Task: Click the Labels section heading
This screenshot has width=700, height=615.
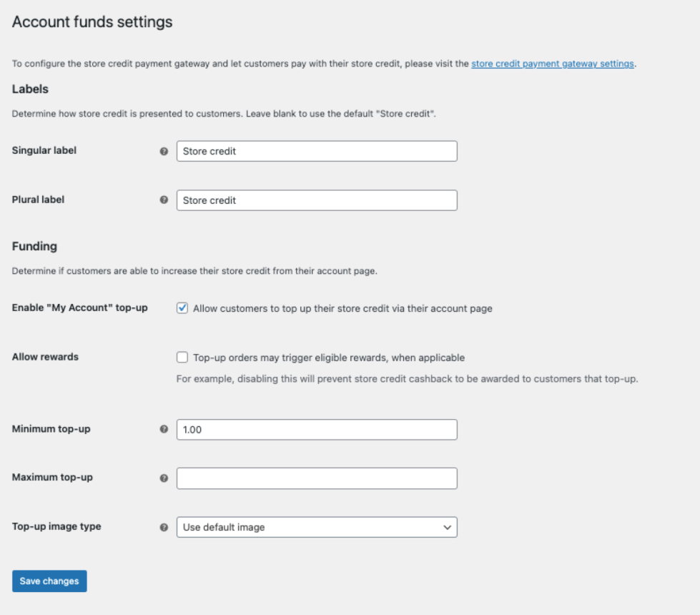Action: click(29, 89)
